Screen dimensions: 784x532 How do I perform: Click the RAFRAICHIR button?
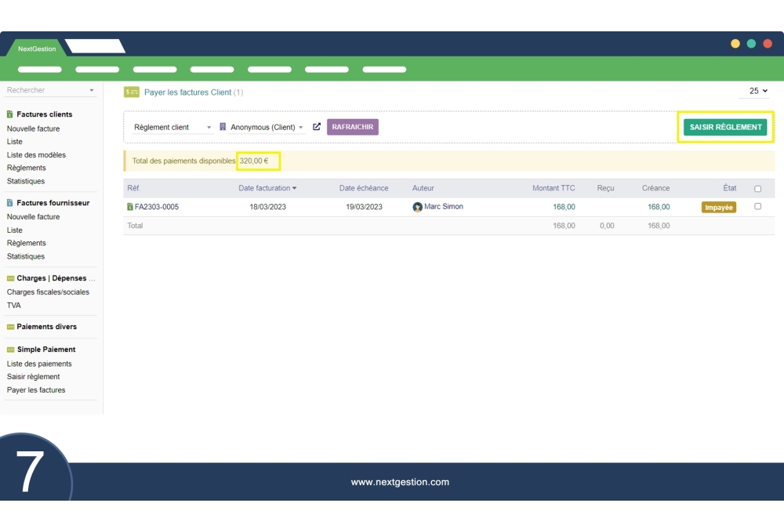pos(353,127)
